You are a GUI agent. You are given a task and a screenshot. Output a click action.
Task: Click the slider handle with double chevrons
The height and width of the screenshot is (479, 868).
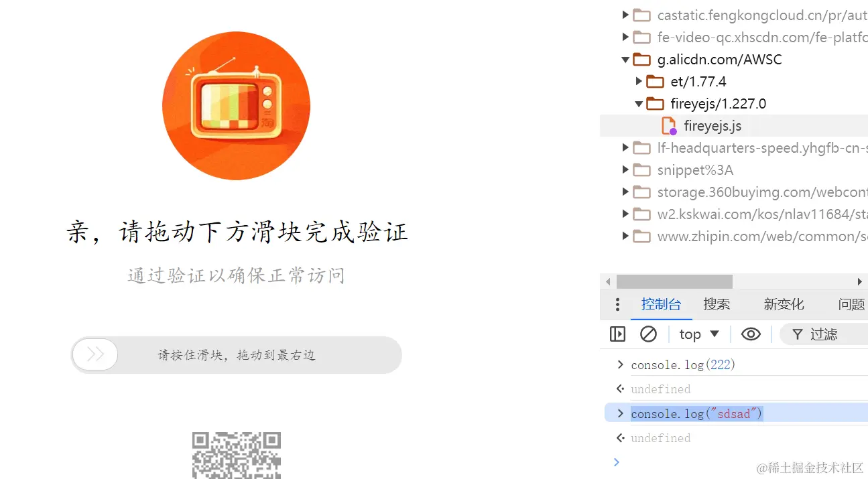pyautogui.click(x=95, y=354)
